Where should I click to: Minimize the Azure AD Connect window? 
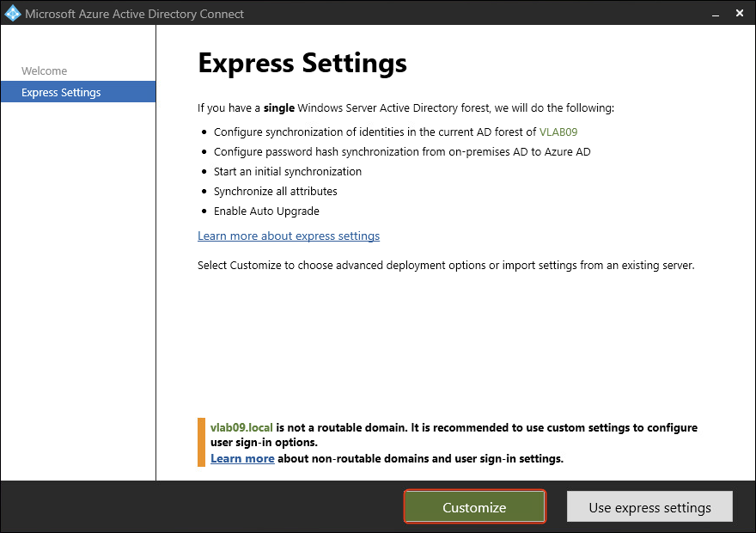point(714,14)
